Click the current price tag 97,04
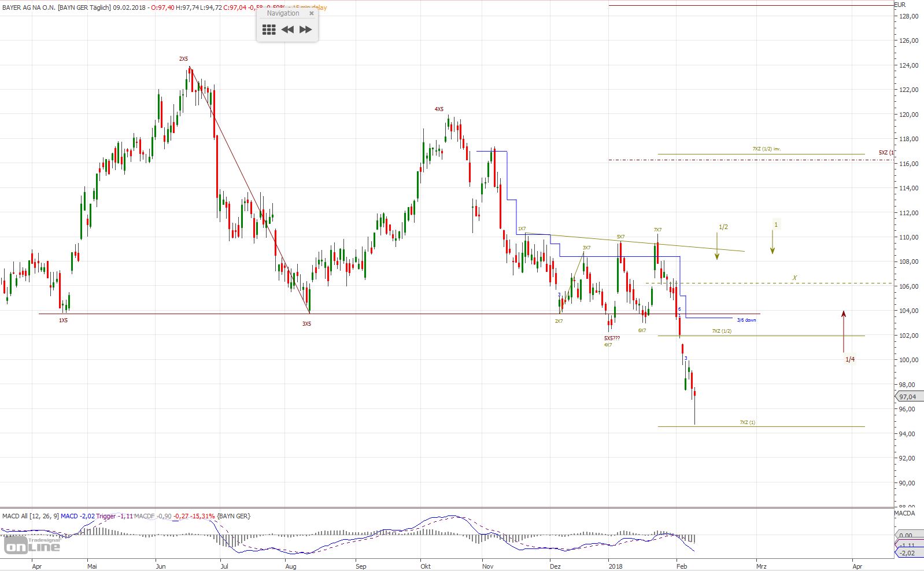 (908, 397)
